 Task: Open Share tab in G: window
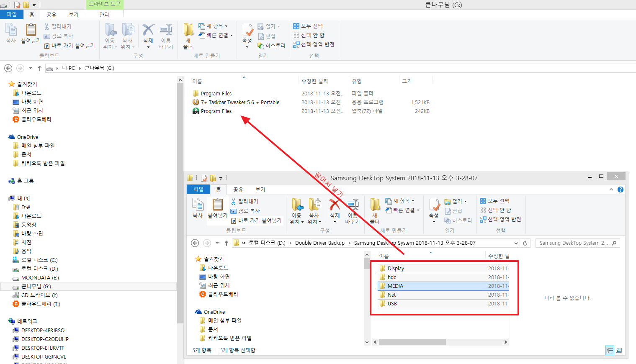tap(51, 15)
